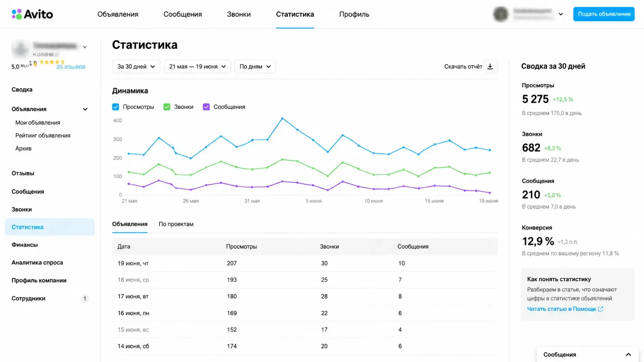Open Звонки in top navigation
The width and height of the screenshot is (644, 362).
[239, 14]
